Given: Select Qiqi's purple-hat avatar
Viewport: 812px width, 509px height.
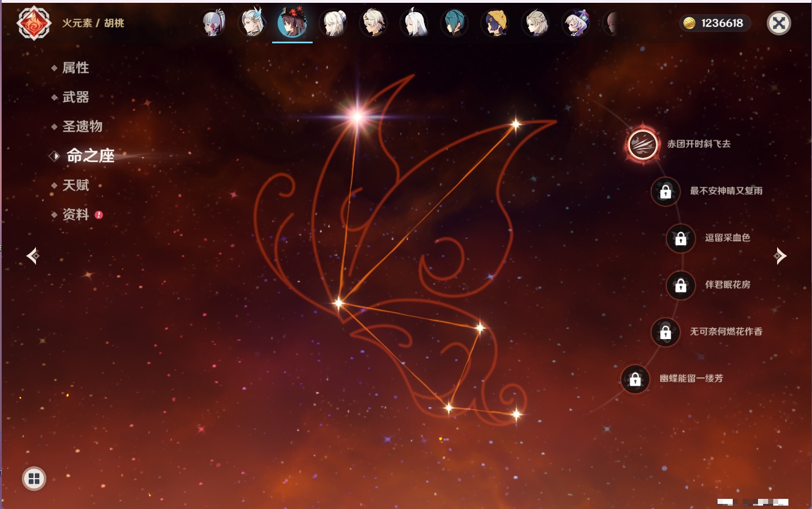Looking at the screenshot, I should (x=576, y=24).
